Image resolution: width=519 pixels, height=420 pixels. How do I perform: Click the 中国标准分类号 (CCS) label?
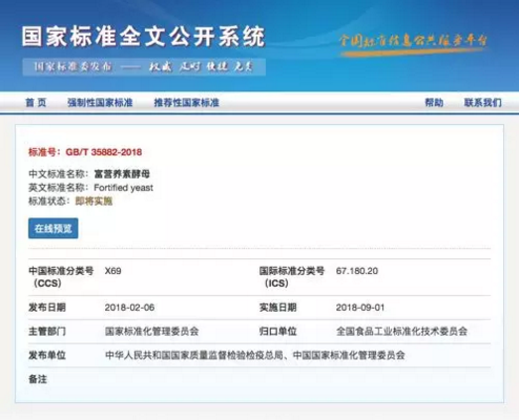pos(62,277)
